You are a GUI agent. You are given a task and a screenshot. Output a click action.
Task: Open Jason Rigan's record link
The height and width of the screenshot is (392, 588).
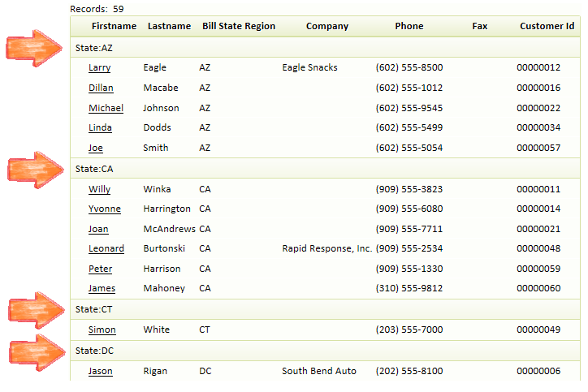(101, 371)
